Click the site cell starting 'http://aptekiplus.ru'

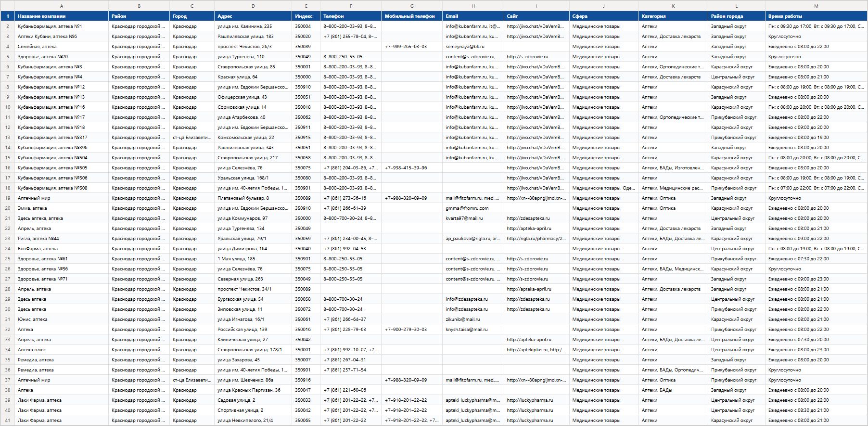pos(536,350)
